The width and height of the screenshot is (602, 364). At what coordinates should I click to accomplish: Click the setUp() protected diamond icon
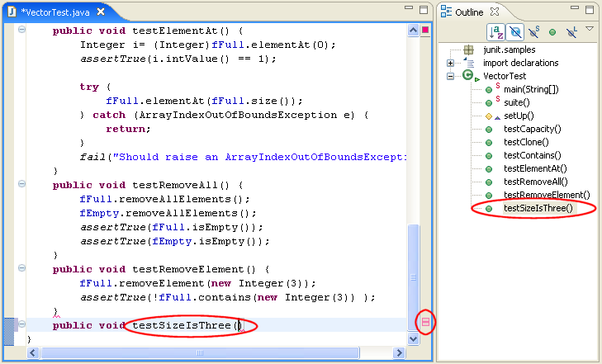(x=489, y=116)
